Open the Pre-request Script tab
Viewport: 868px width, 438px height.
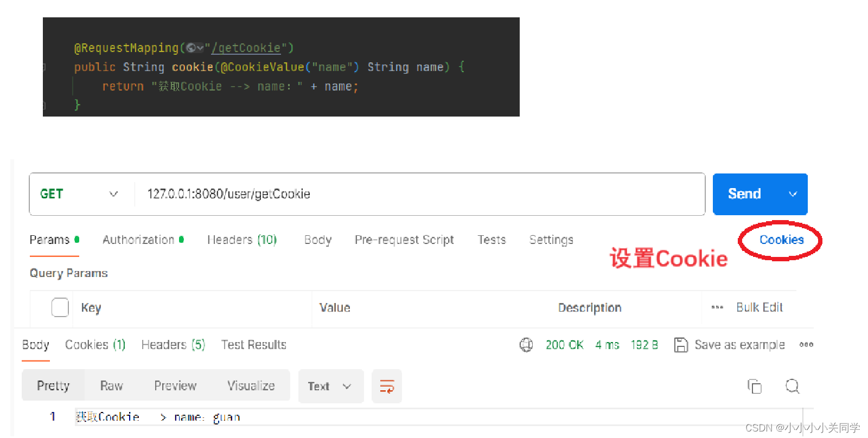click(x=404, y=240)
